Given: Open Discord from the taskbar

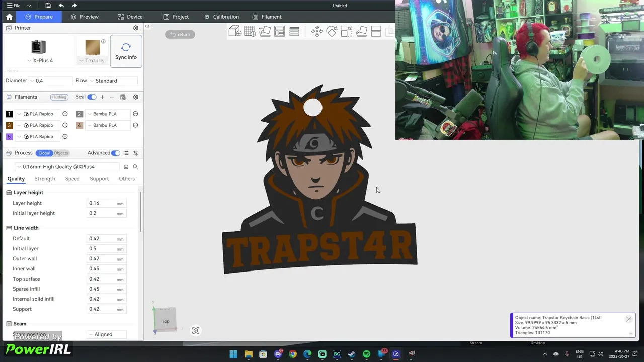Looking at the screenshot, I should tap(278, 354).
